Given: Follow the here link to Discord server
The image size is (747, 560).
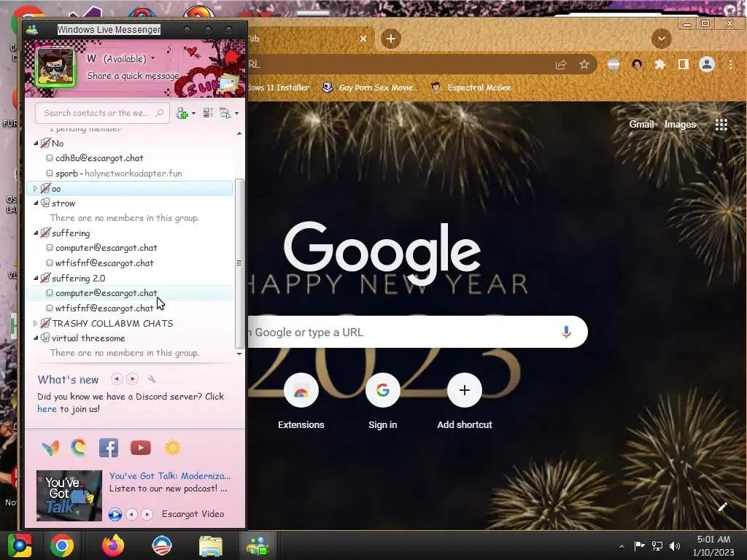Looking at the screenshot, I should [47, 409].
